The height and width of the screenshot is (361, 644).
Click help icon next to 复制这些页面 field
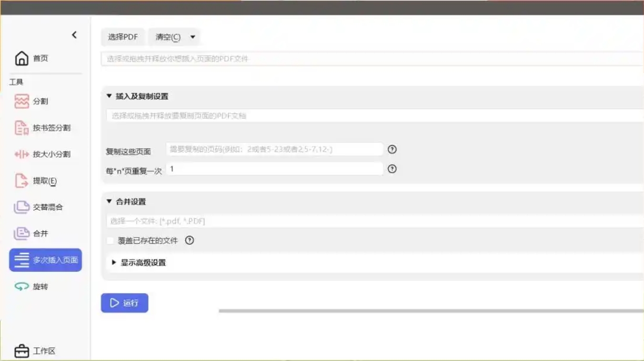(392, 149)
